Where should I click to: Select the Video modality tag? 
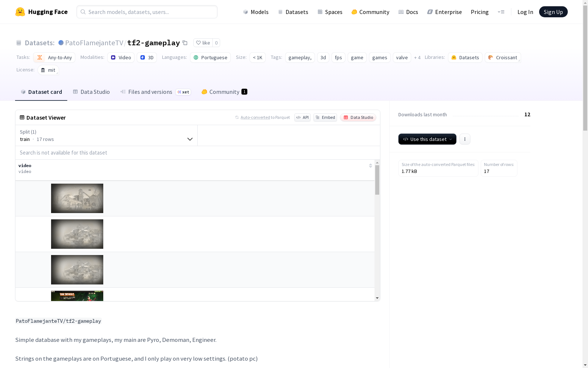click(121, 57)
